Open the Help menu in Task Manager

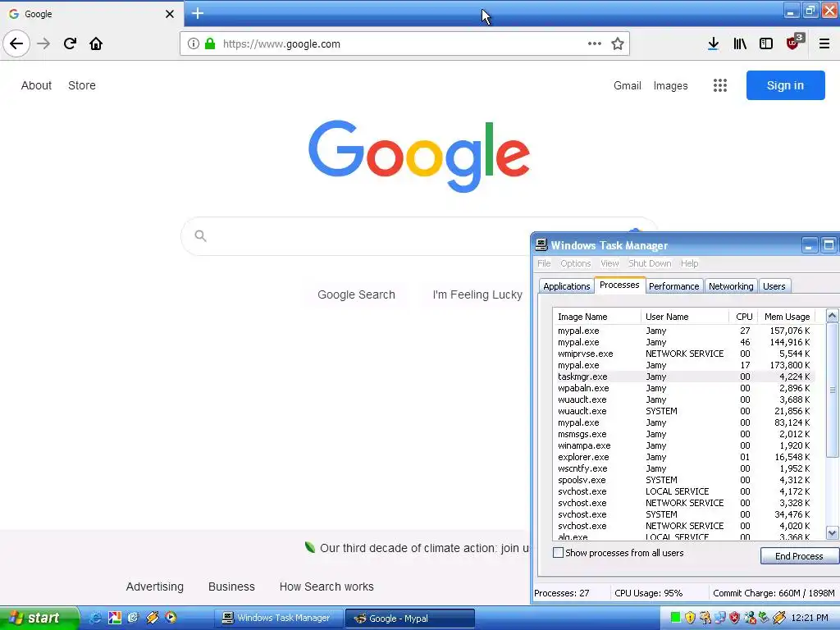pos(689,263)
